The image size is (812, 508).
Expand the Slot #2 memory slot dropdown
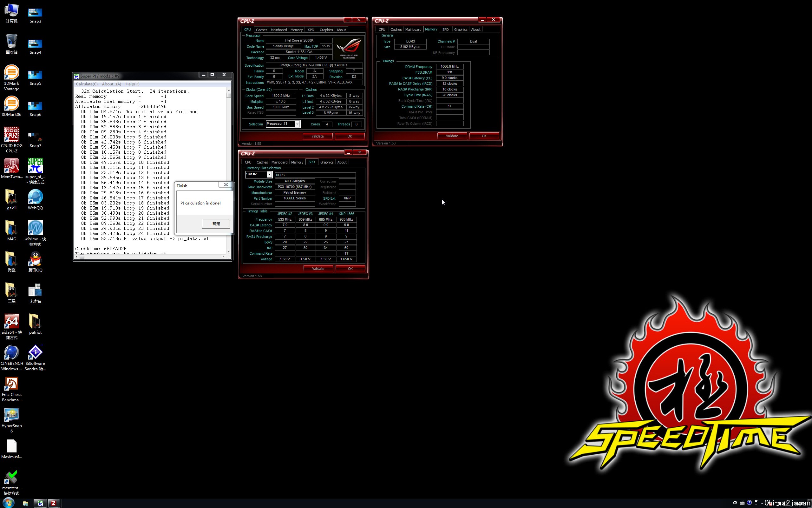click(269, 174)
